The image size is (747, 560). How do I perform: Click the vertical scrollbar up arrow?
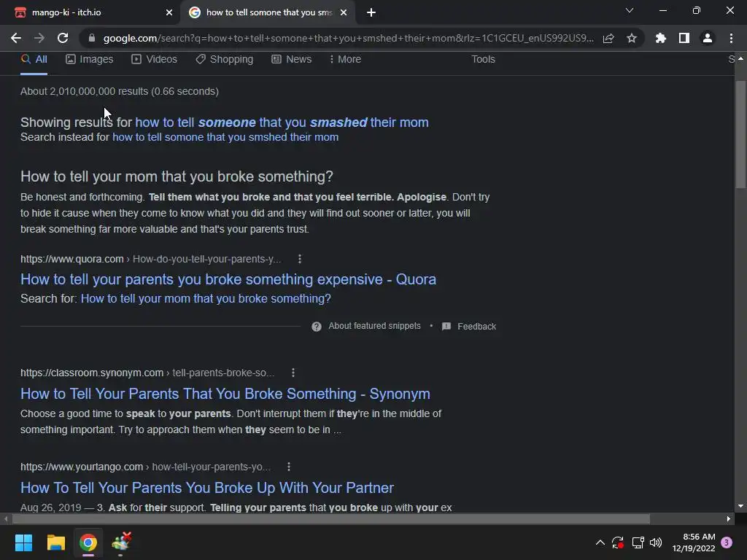[x=740, y=58]
